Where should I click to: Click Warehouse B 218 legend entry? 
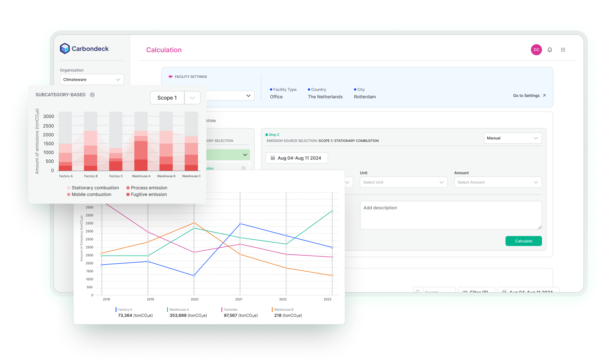287,313
